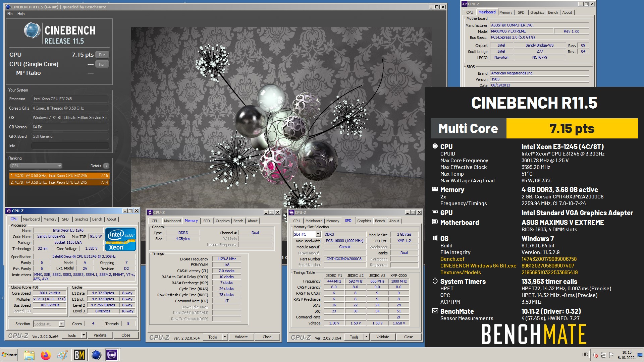Click the BenchMate System Timers stopwatch icon
The height and width of the screenshot is (362, 644).
click(435, 281)
